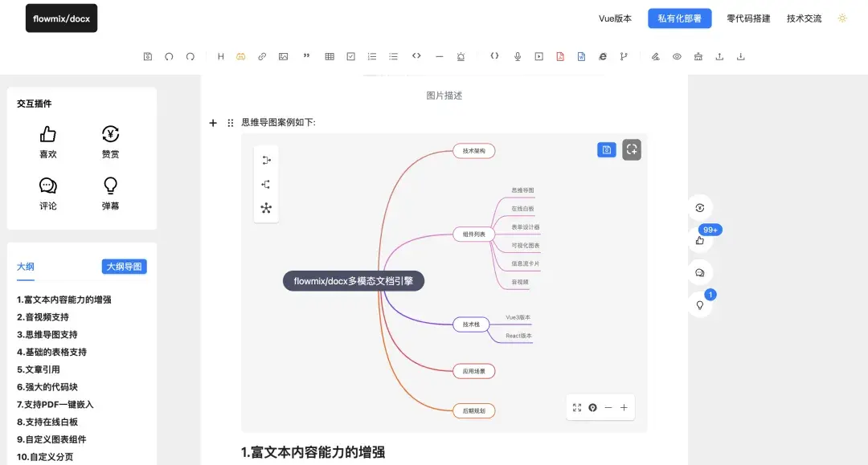The width and height of the screenshot is (868, 465).
Task: Jump to outline item 3.思维导图支持
Action: (47, 335)
